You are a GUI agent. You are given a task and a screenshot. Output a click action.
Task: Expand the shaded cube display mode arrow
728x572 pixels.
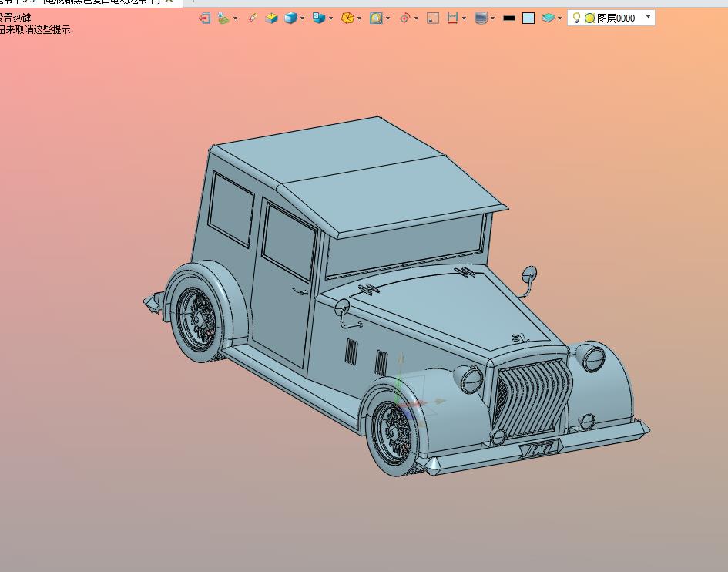pyautogui.click(x=302, y=19)
